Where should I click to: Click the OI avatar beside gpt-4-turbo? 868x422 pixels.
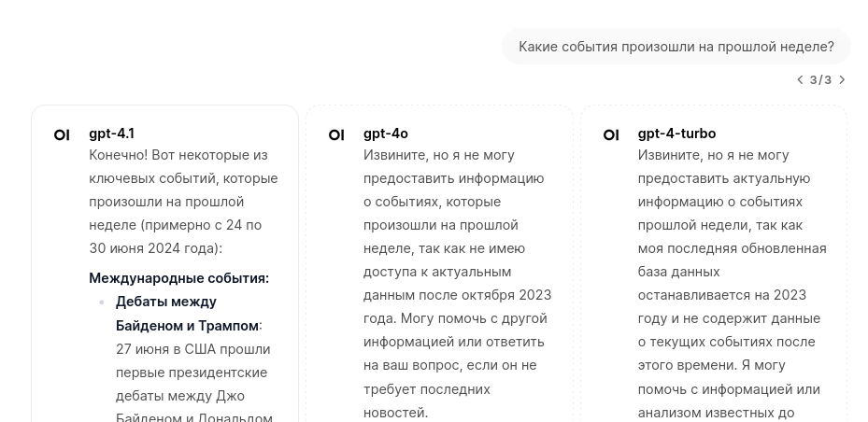[x=611, y=135]
